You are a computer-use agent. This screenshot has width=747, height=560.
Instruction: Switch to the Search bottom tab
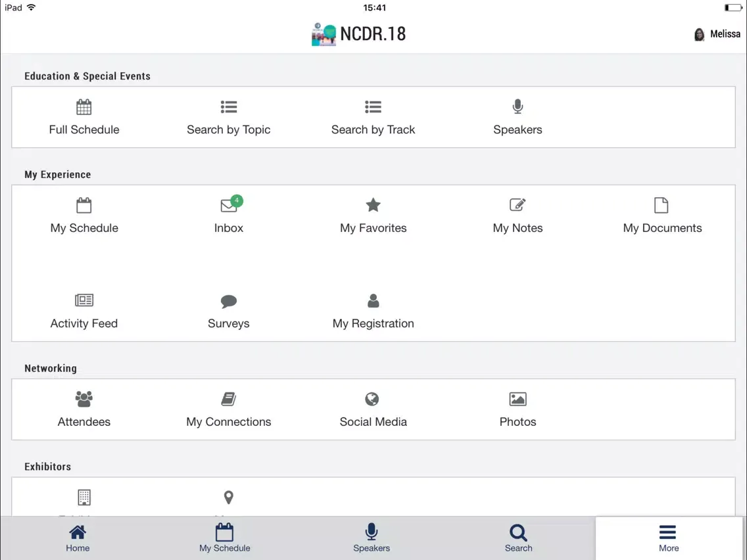point(518,538)
